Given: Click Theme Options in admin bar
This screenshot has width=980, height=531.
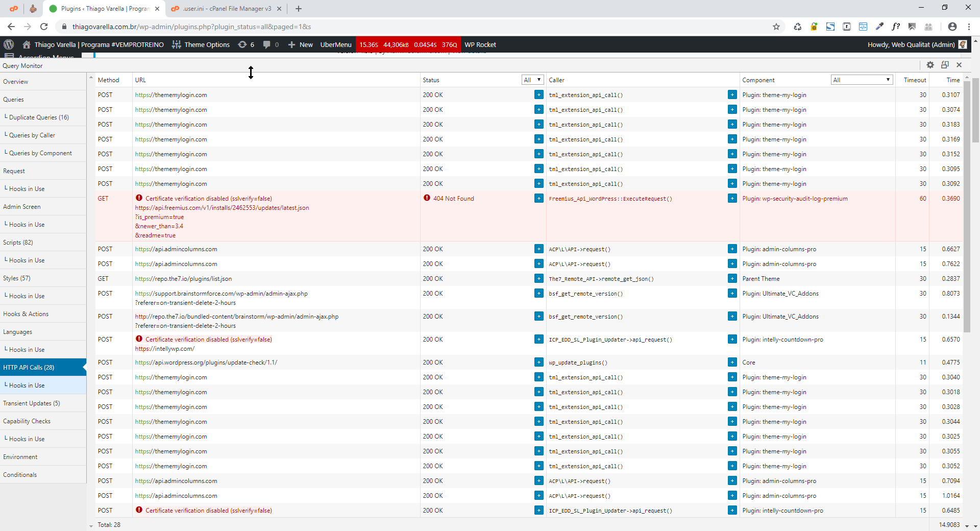Looking at the screenshot, I should click(x=201, y=44).
